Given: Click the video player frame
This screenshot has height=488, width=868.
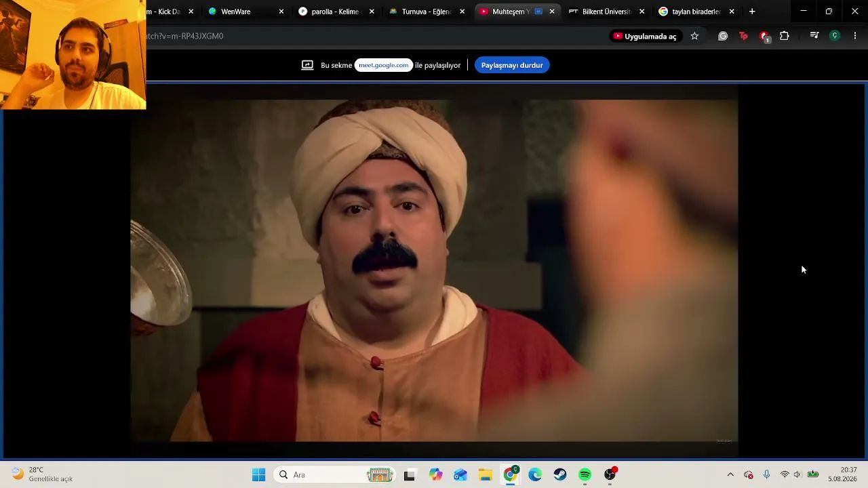Looking at the screenshot, I should (x=434, y=271).
